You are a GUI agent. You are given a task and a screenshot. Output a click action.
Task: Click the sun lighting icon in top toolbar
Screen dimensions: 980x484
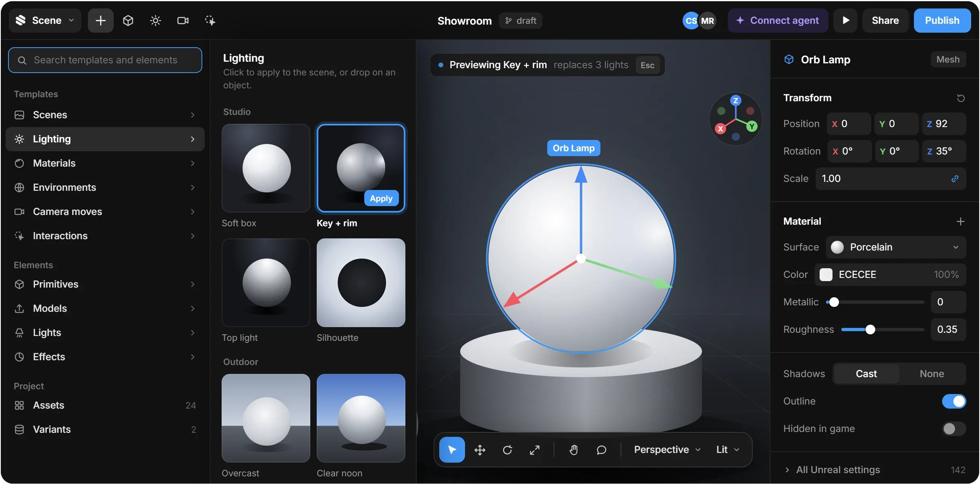tap(156, 21)
